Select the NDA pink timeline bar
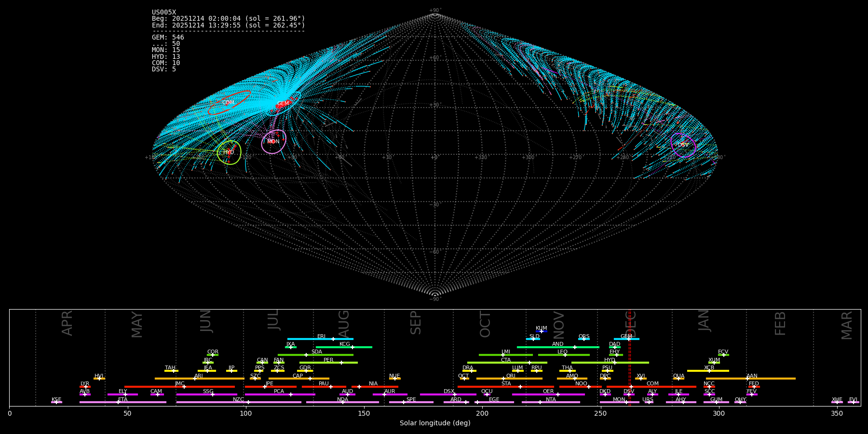 coord(342,402)
